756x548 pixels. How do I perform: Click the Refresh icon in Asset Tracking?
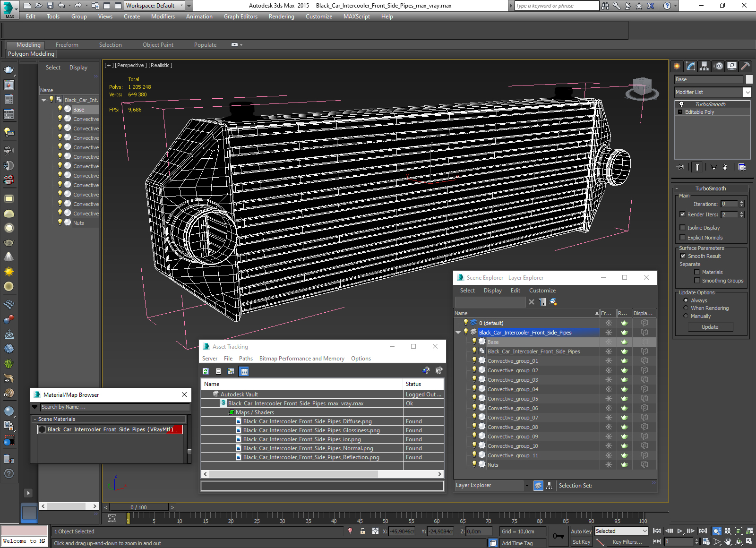[x=206, y=371]
